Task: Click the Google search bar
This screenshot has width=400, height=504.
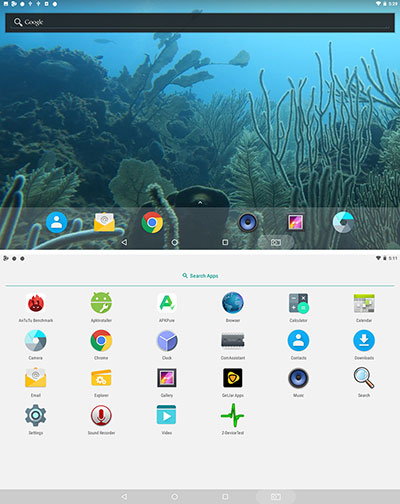Action: coord(200,22)
